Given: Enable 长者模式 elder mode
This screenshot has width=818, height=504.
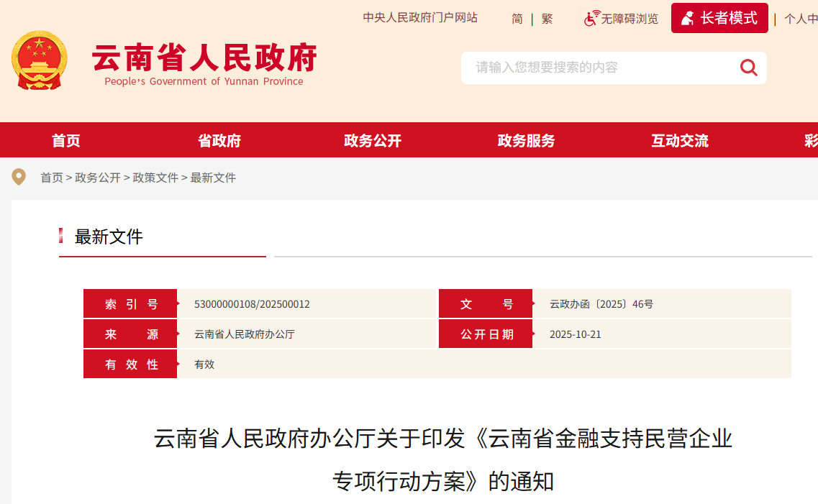Looking at the screenshot, I should tap(728, 19).
